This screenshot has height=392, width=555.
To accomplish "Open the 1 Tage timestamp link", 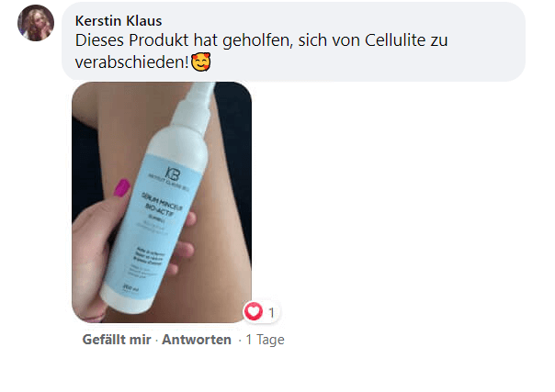I will [266, 340].
